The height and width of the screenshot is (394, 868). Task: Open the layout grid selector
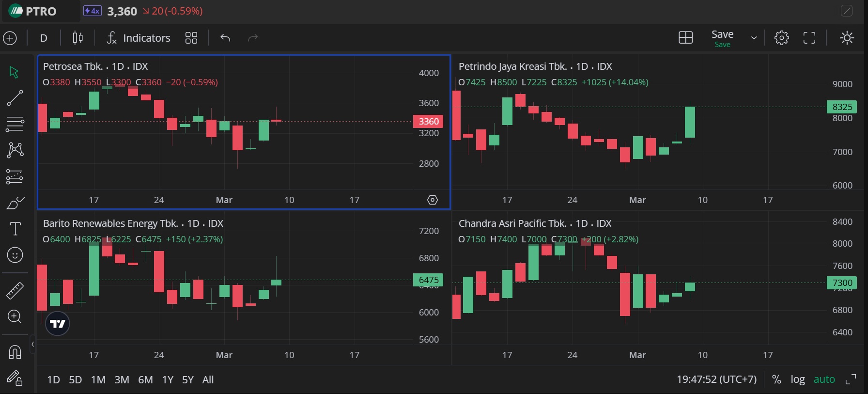pos(685,38)
